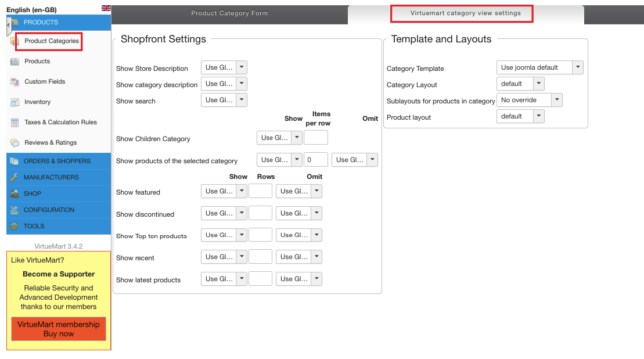Click the Reviews & Ratings speech bubble icon
The height and width of the screenshot is (359, 644).
coord(15,143)
